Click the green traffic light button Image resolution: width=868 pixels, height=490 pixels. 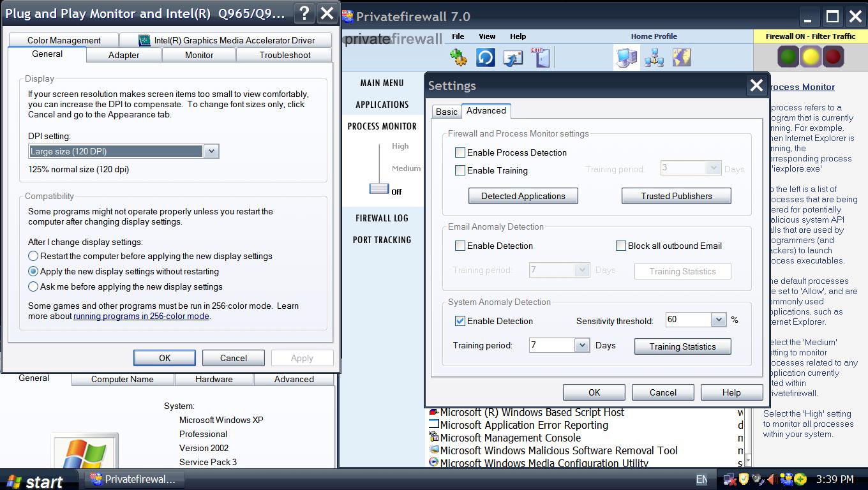[x=789, y=57]
